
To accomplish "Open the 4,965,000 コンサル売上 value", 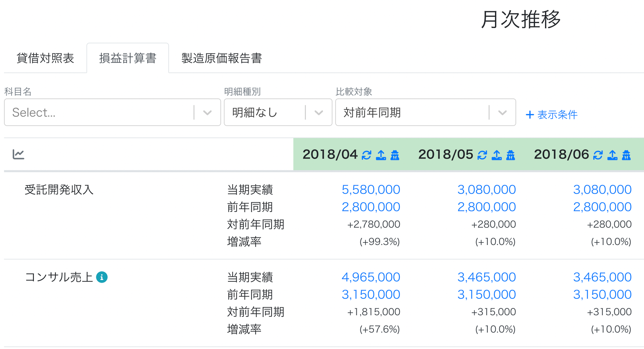I will click(x=371, y=277).
